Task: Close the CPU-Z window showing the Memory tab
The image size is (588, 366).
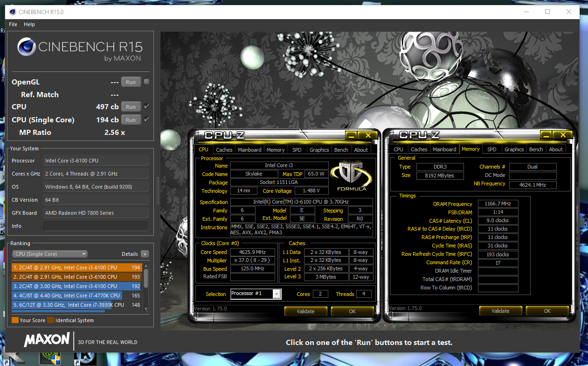Action: 562,135
